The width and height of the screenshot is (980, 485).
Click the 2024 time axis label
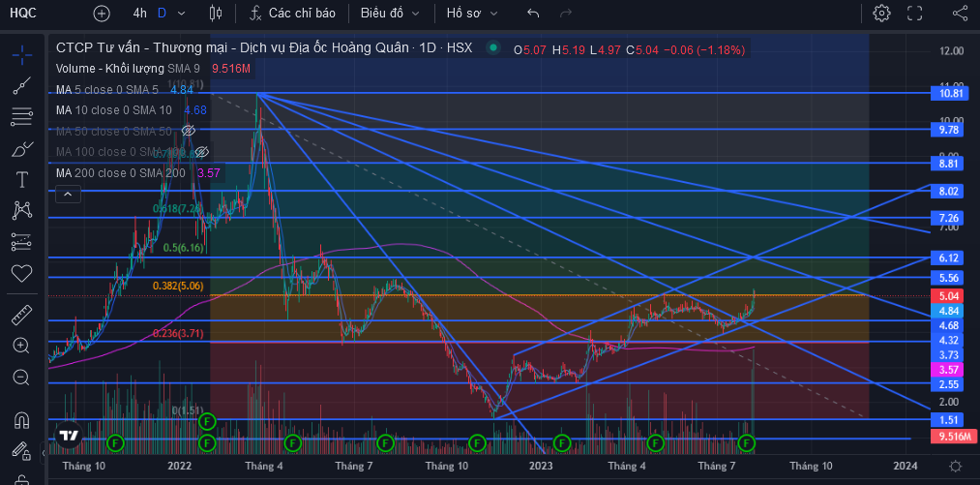[905, 467]
